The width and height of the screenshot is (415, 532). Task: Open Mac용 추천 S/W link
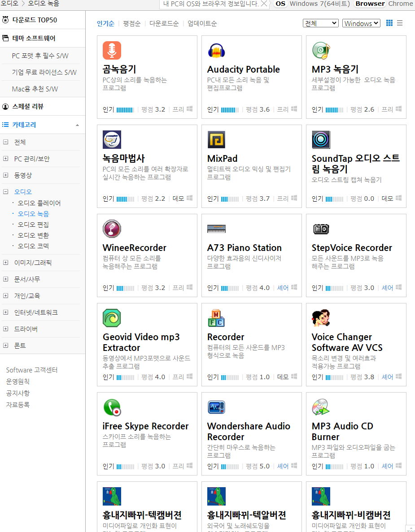35,89
